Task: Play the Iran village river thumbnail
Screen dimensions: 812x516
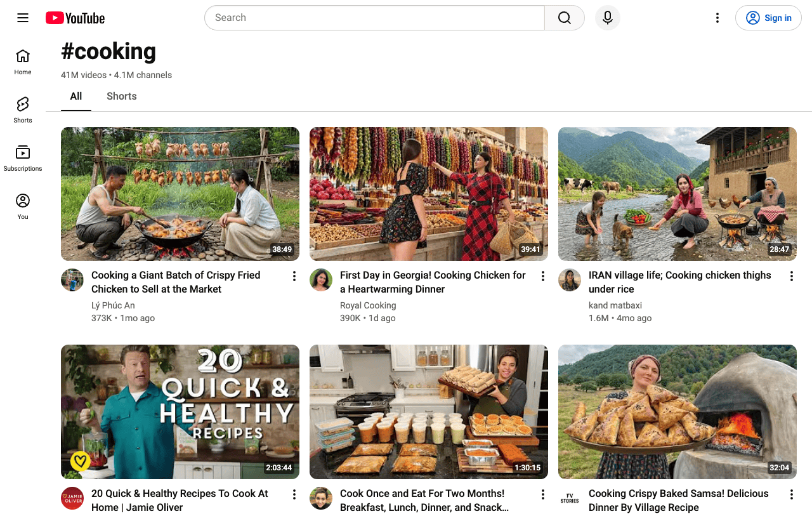Action: (678, 194)
